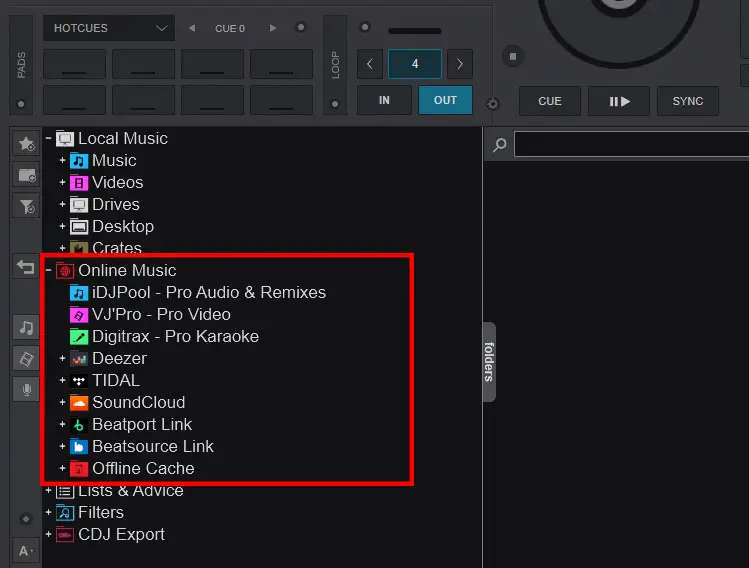Open the folders side tab
The width and height of the screenshot is (749, 568).
click(x=489, y=362)
